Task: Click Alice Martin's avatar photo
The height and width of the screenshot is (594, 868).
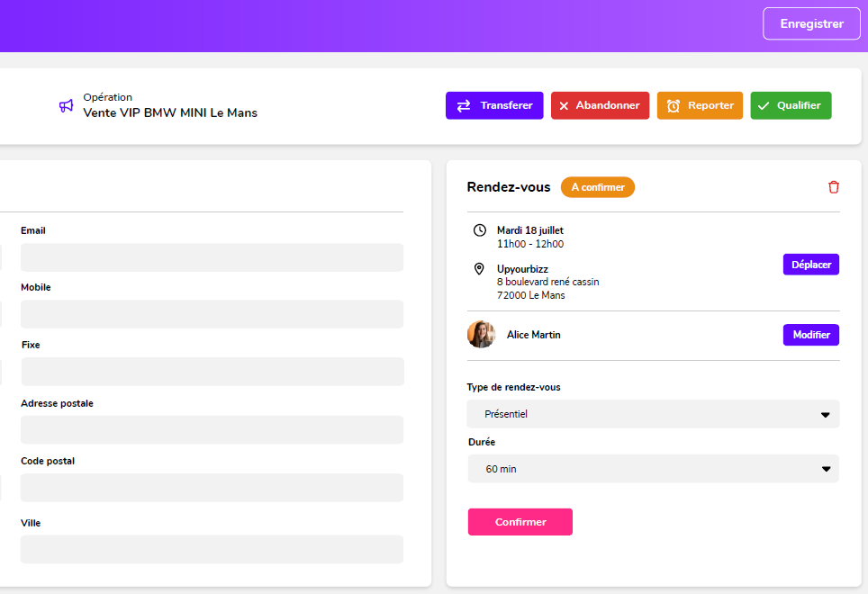Action: [481, 335]
